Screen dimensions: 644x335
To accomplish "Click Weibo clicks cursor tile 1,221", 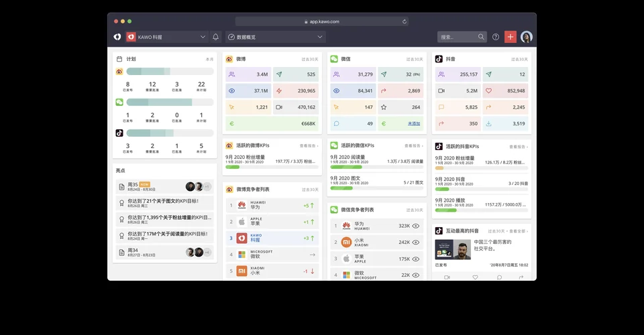I will pos(248,107).
